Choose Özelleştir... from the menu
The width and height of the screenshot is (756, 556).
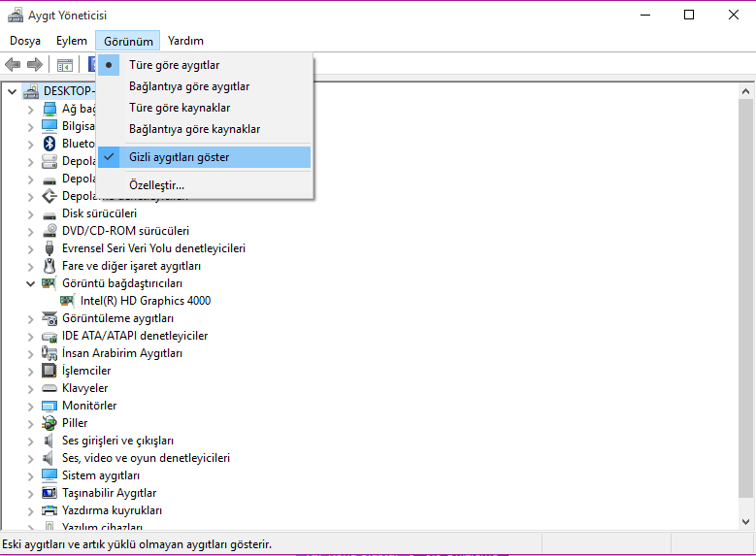(204, 185)
